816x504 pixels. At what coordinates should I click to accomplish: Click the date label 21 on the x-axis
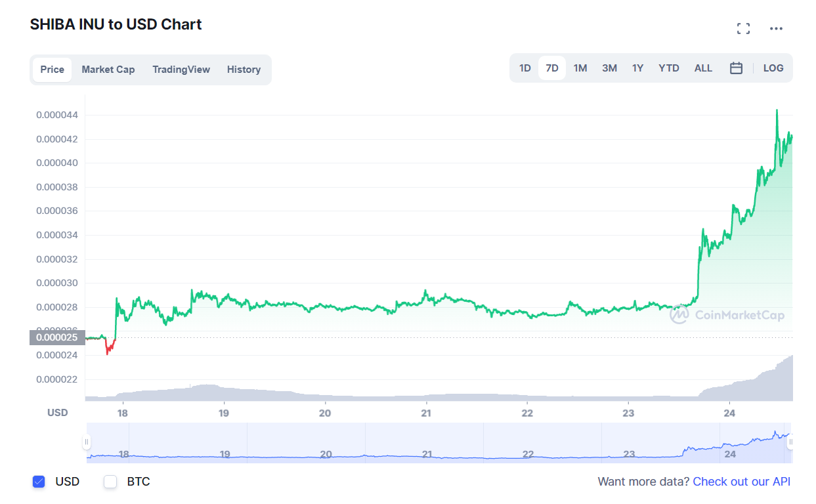coord(427,413)
